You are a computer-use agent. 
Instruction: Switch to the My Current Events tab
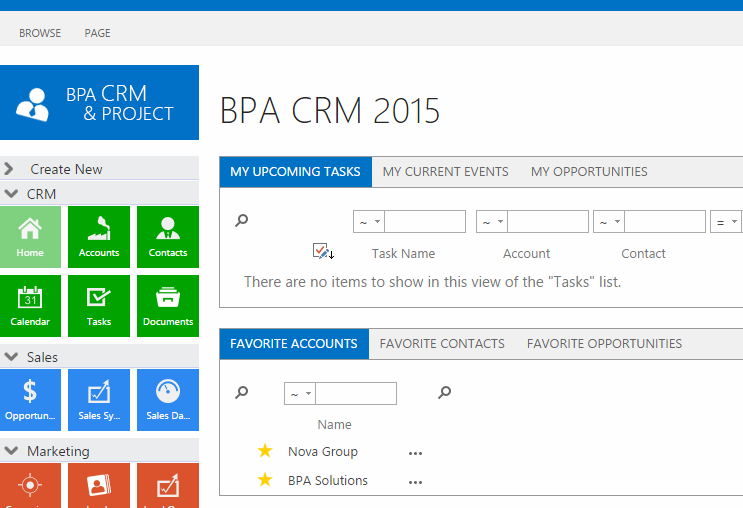(x=445, y=172)
